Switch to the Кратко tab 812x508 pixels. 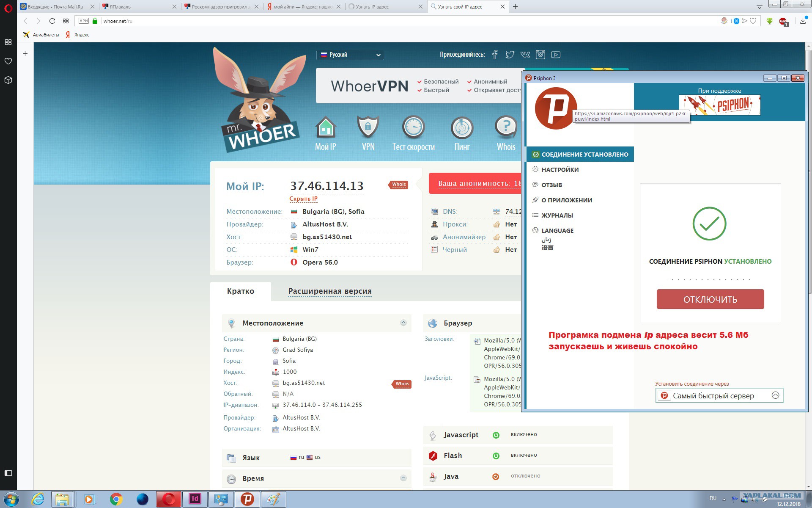(x=241, y=291)
